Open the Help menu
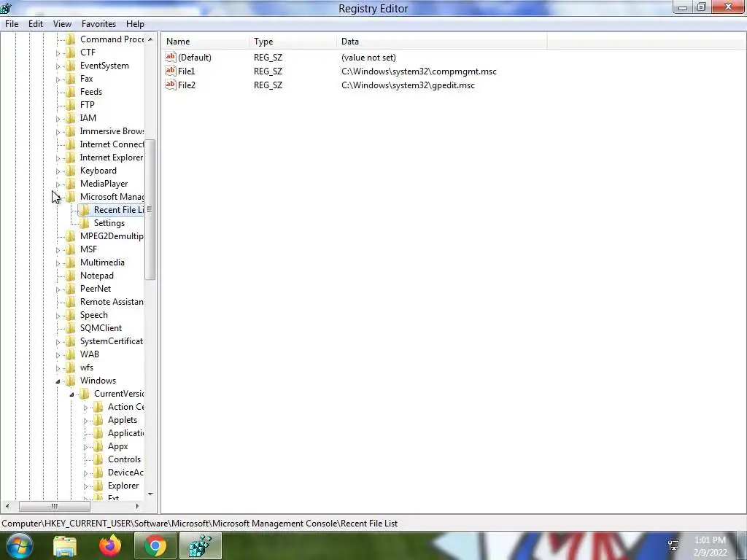This screenshot has width=747, height=560. [x=135, y=24]
